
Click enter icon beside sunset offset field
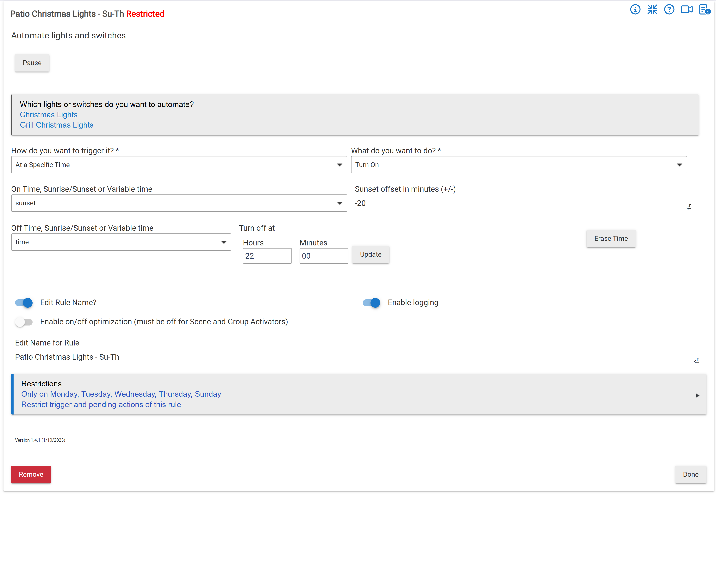[689, 207]
